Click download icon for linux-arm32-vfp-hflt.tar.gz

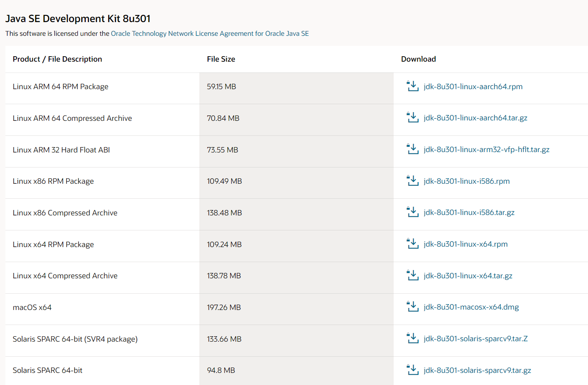coord(412,149)
